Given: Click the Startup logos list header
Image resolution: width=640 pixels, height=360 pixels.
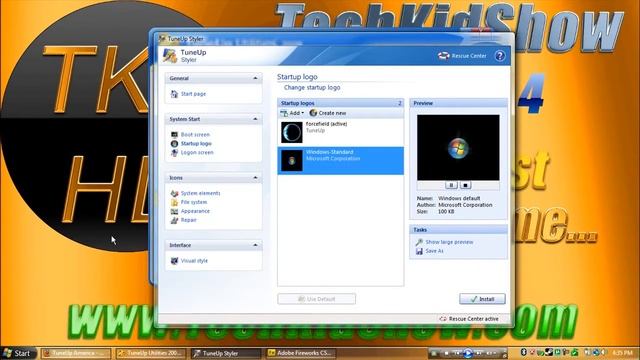Looking at the screenshot, I should pyautogui.click(x=340, y=103).
